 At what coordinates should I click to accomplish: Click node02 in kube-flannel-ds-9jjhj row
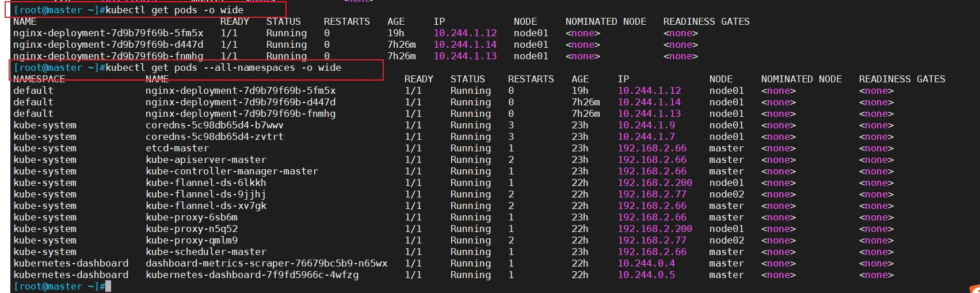click(727, 194)
